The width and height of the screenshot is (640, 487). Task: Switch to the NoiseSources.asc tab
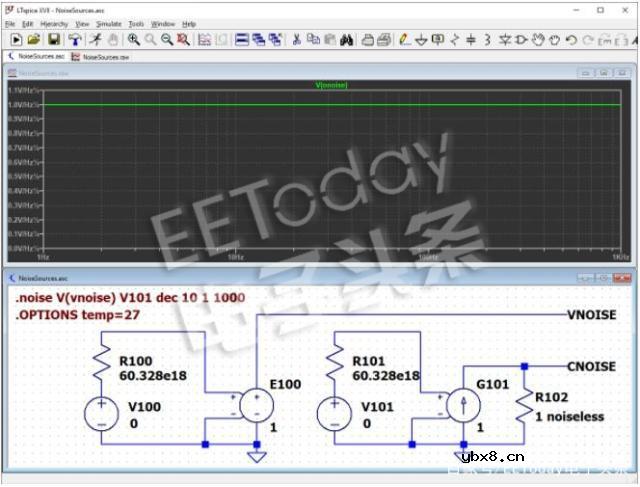40,57
